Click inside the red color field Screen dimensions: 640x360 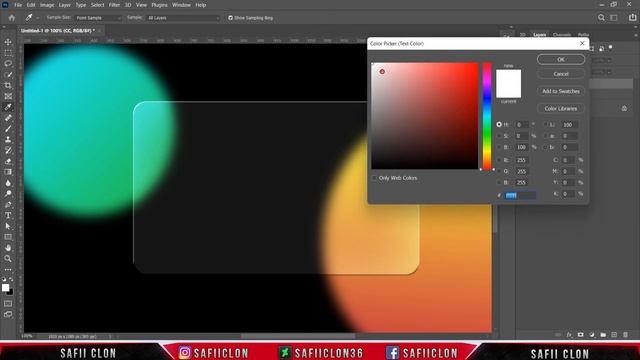(424, 116)
